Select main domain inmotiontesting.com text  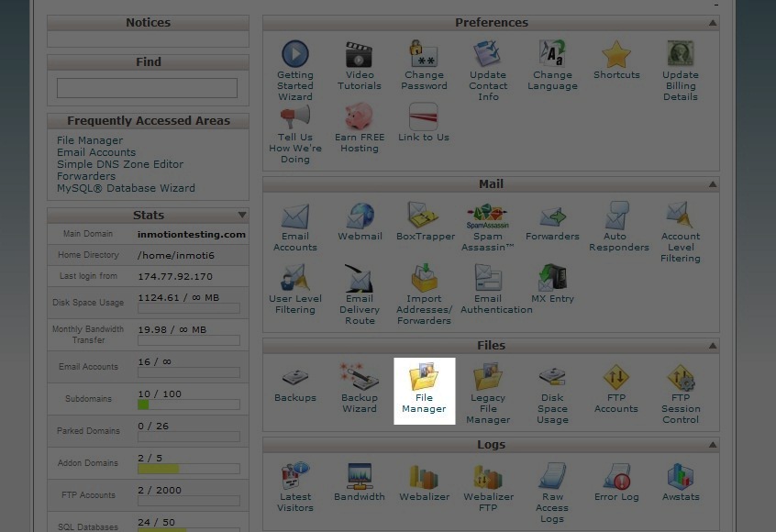coord(192,235)
